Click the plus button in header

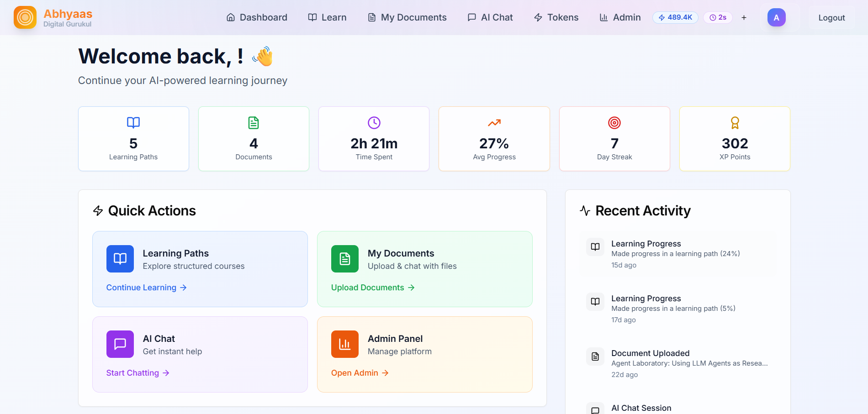pyautogui.click(x=744, y=17)
